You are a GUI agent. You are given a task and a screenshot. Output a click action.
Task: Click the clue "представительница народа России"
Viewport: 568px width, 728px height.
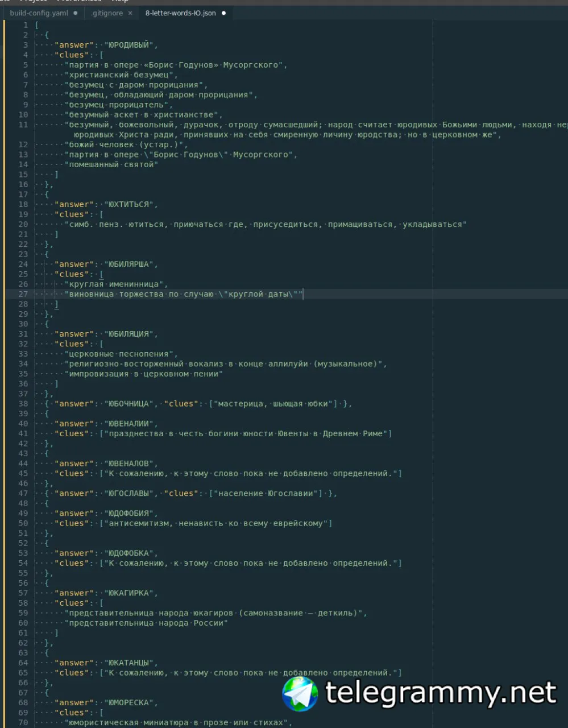(x=146, y=623)
